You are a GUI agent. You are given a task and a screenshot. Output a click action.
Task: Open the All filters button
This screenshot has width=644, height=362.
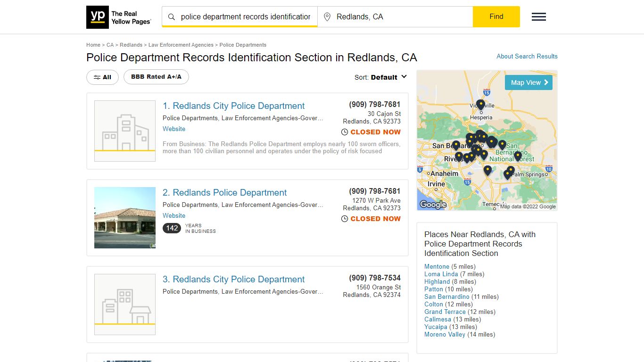pos(102,77)
